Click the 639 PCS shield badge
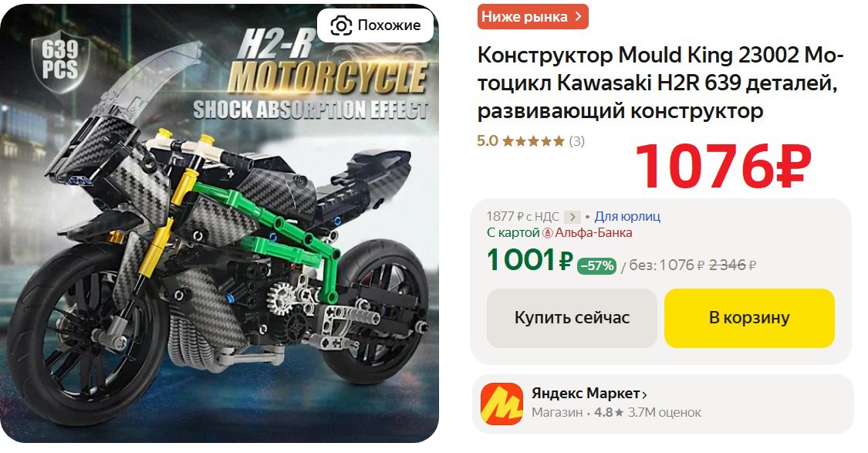Screen dimensions: 868x453 59,60
